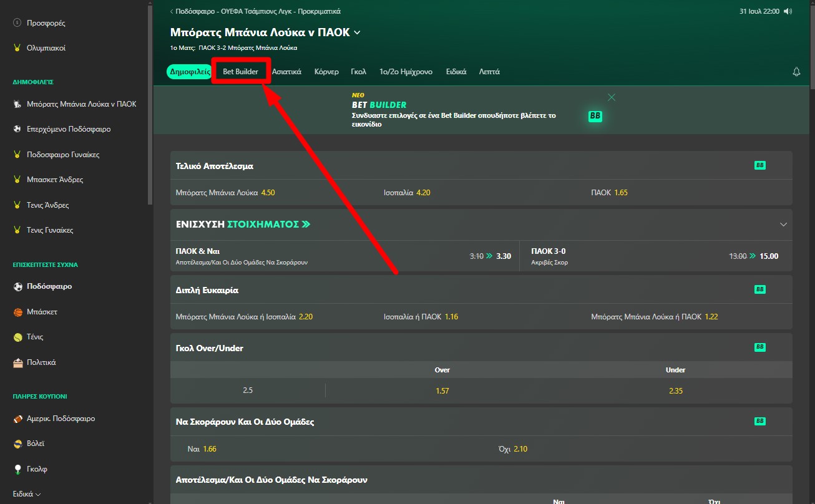Viewport: 815px width, 504px height.
Task: Select boosted ΠΑΟΚ 3-0 at 15.00
Action: tap(656, 256)
